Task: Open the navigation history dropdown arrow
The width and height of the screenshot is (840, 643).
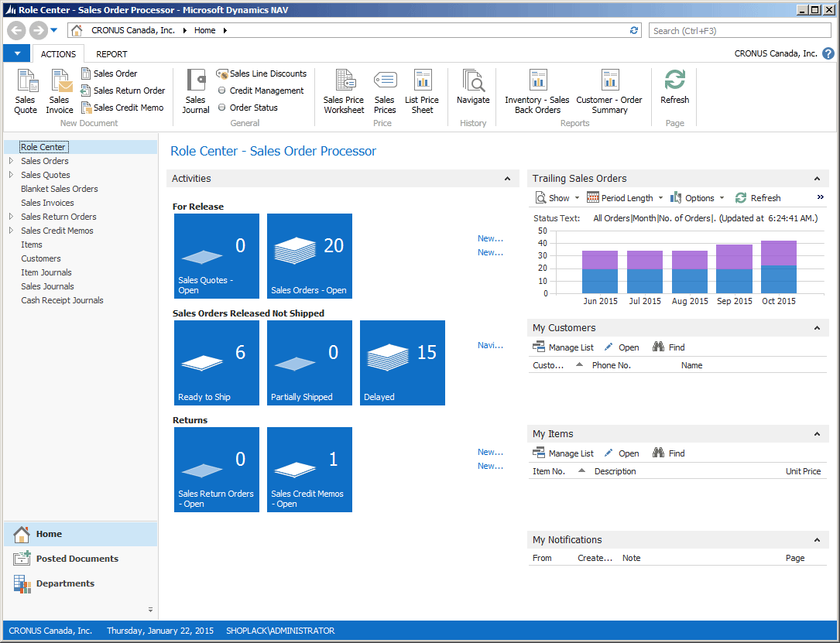Action: 53,30
